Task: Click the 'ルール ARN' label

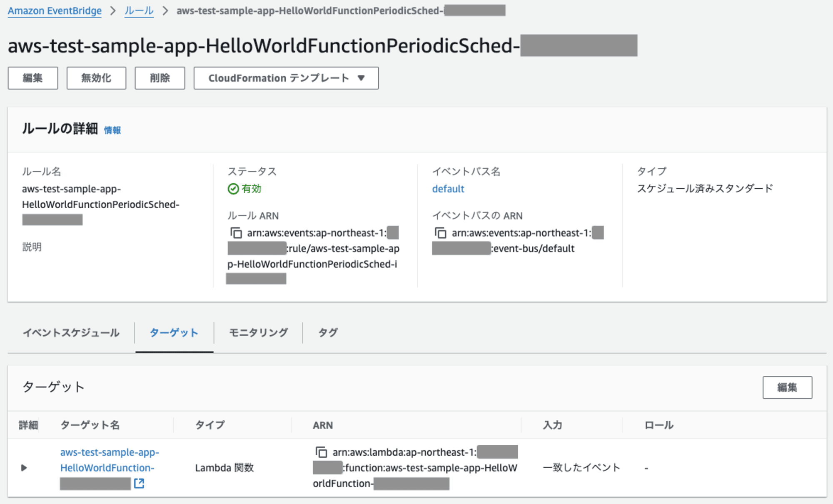Action: pos(253,216)
